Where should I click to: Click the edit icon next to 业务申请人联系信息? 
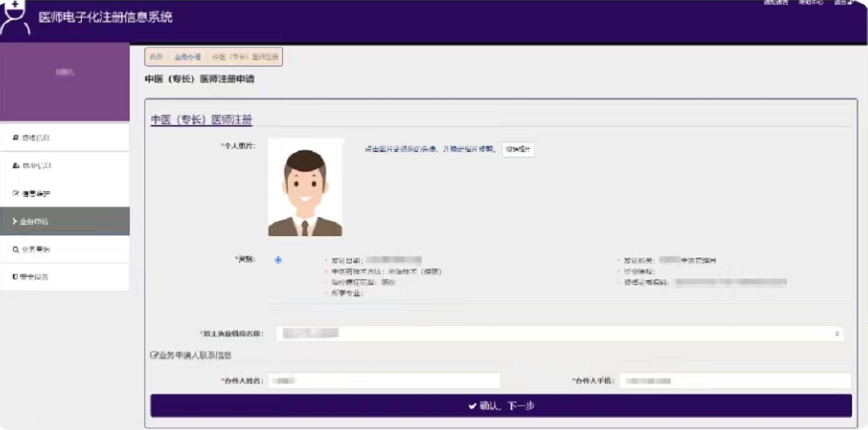click(x=154, y=356)
